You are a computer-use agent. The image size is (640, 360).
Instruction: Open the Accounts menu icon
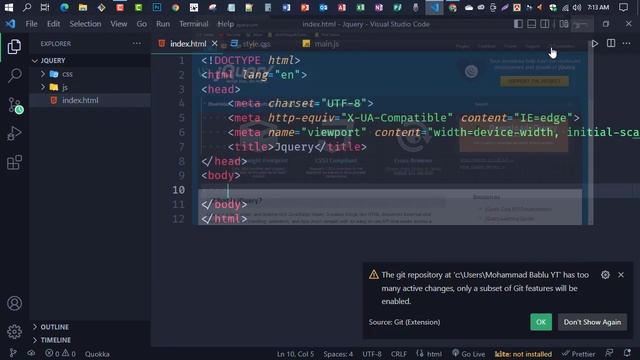pos(14,303)
